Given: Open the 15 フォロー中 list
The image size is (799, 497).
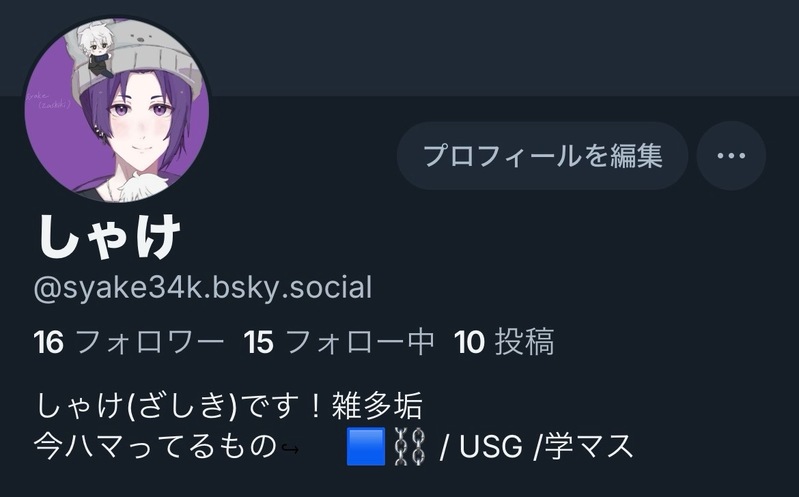Looking at the screenshot, I should 339,342.
